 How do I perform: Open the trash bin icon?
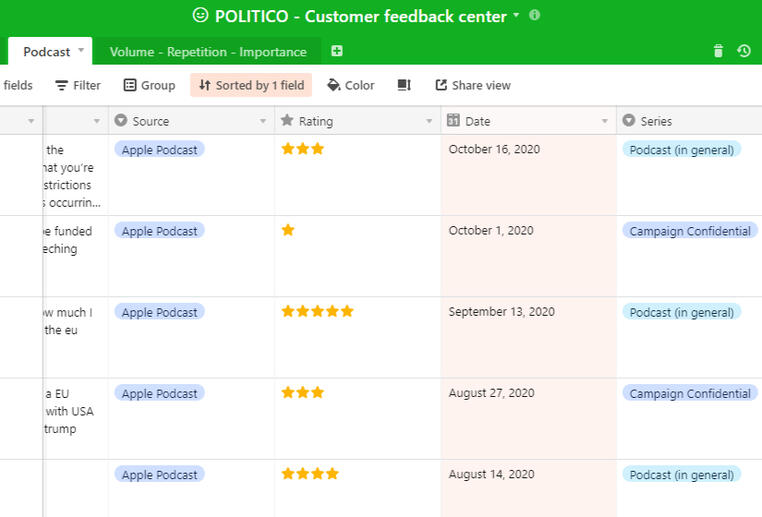click(718, 51)
